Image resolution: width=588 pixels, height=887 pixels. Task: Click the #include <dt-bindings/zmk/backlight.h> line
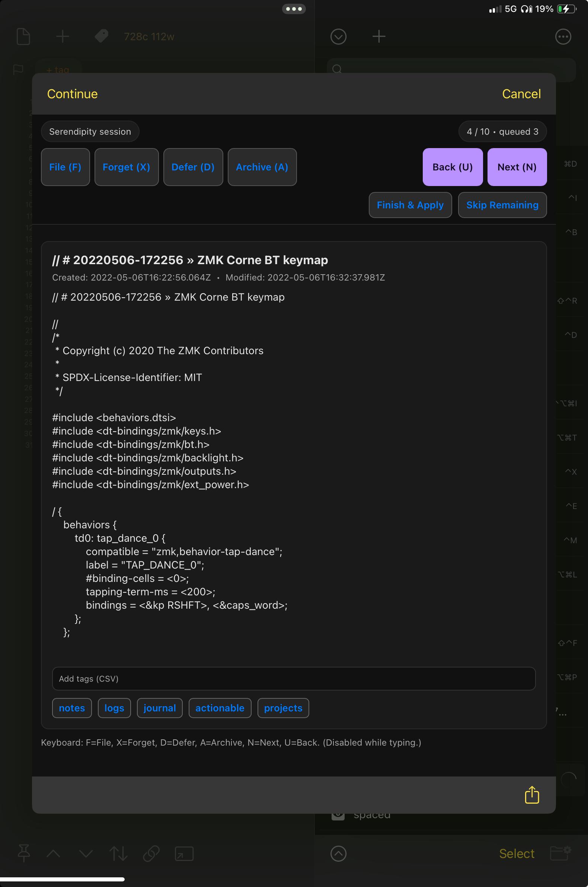(148, 458)
